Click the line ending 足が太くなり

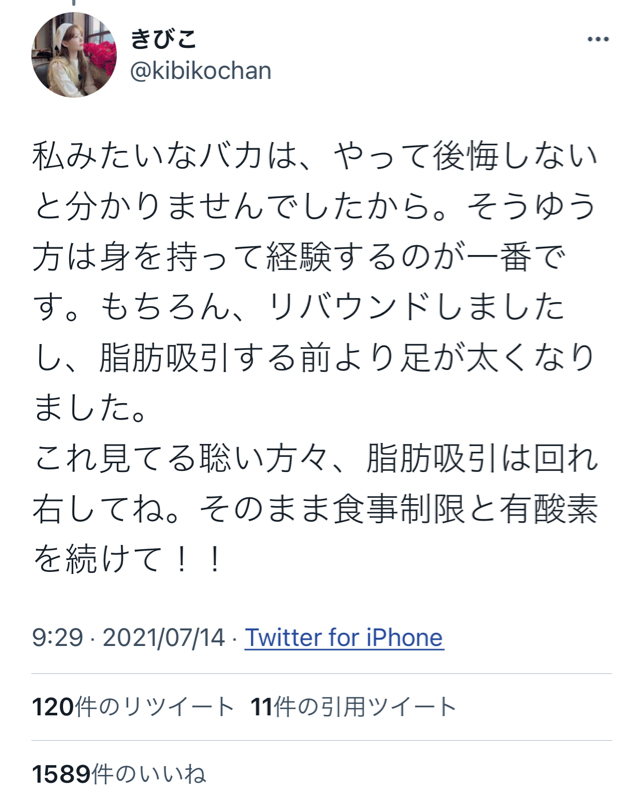tap(315, 358)
